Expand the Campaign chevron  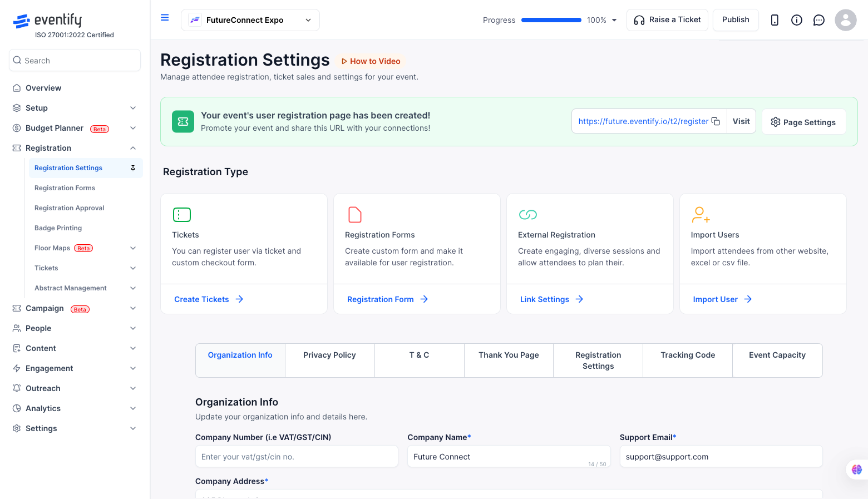(x=133, y=308)
